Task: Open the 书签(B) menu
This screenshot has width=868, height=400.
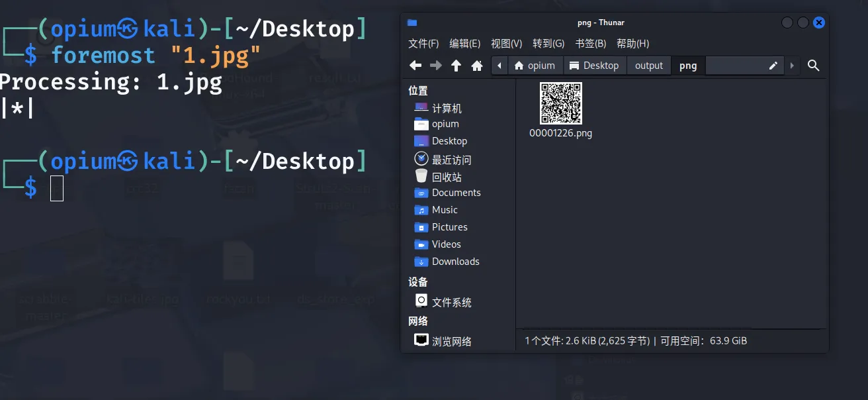Action: coord(591,44)
